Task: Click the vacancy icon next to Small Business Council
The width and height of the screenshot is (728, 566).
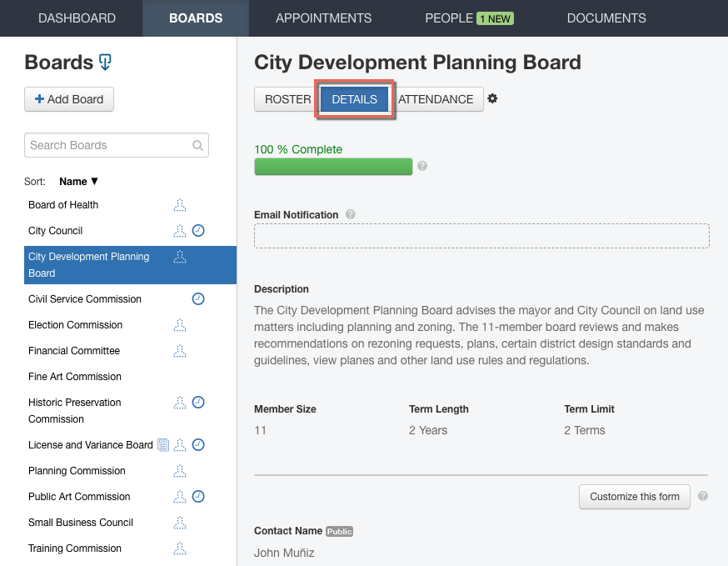Action: pyautogui.click(x=181, y=522)
